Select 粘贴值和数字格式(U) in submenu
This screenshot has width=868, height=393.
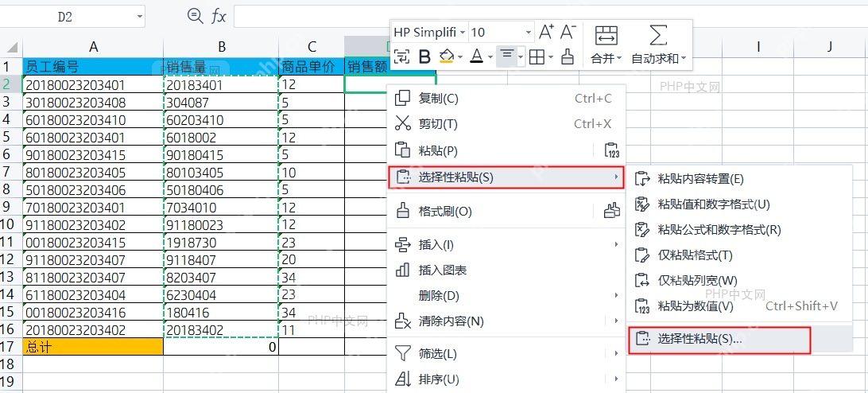tap(740, 204)
